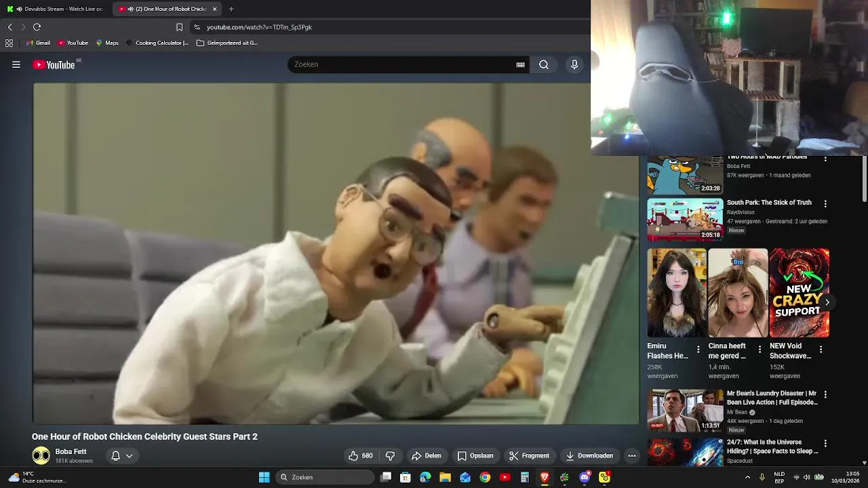Open Boba Fett channel name link
The height and width of the screenshot is (488, 868).
71,451
